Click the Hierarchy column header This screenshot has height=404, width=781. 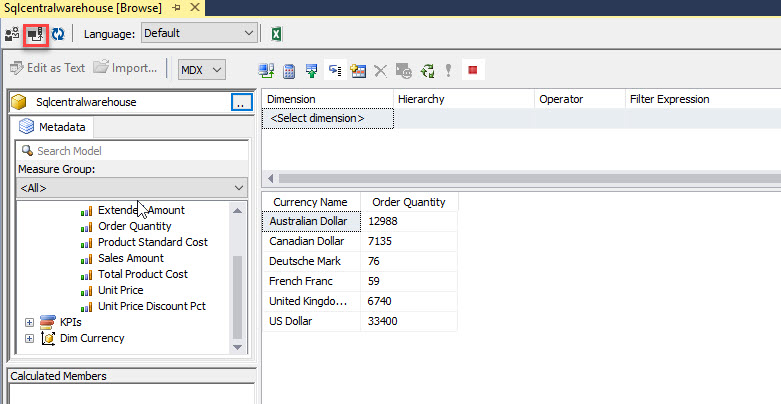coord(464,99)
